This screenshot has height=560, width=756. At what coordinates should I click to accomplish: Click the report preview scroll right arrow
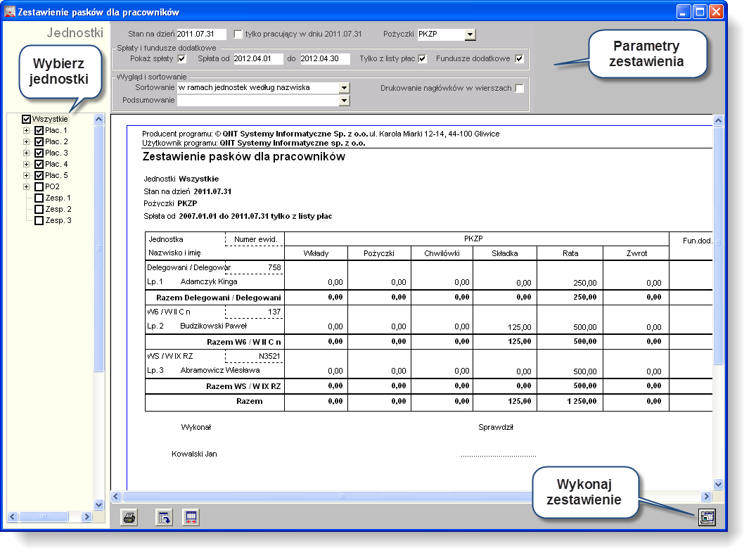pyautogui.click(x=706, y=496)
